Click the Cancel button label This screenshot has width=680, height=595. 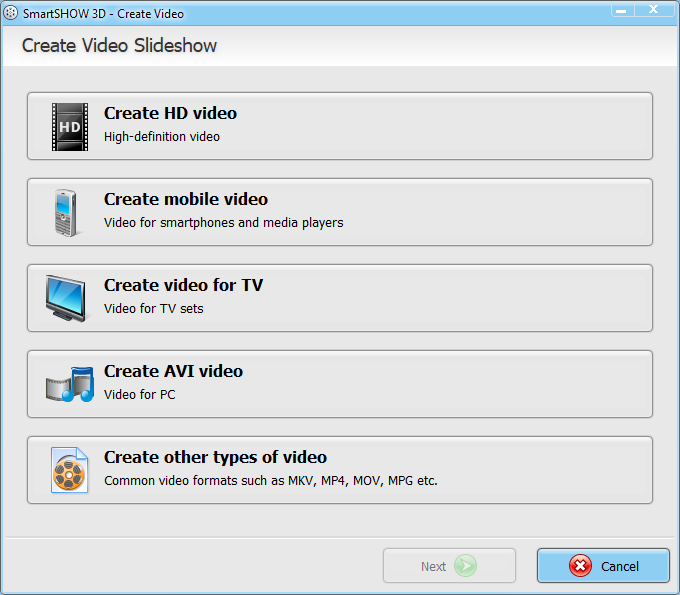click(x=620, y=566)
